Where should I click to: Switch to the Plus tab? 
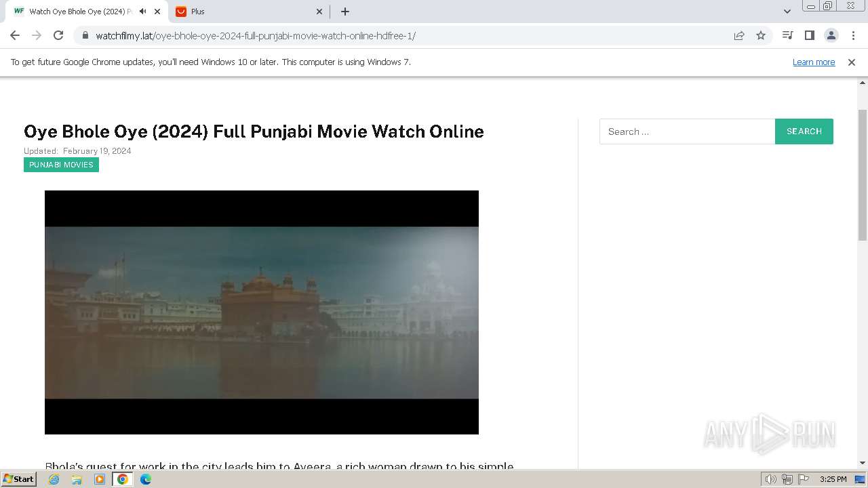tap(250, 12)
